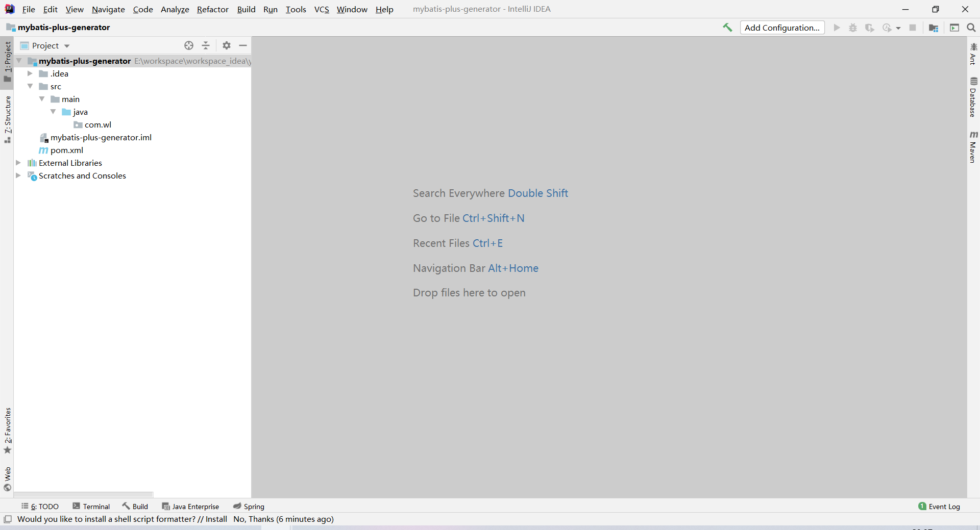Open the Terminal tool window
Screen dimensions: 980x530
tap(91, 506)
